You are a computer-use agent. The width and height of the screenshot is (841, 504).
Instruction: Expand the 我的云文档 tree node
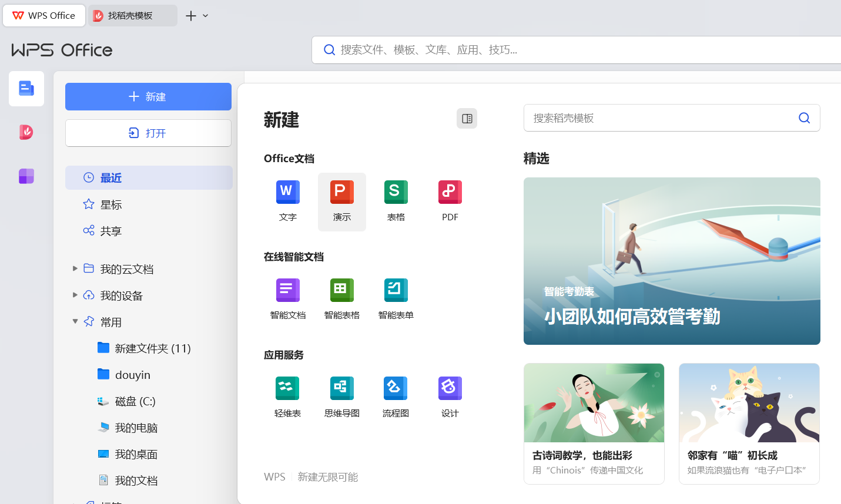click(x=75, y=268)
